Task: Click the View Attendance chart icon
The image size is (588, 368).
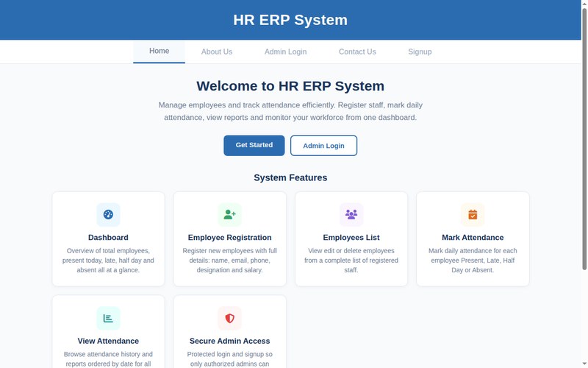Action: pyautogui.click(x=108, y=319)
